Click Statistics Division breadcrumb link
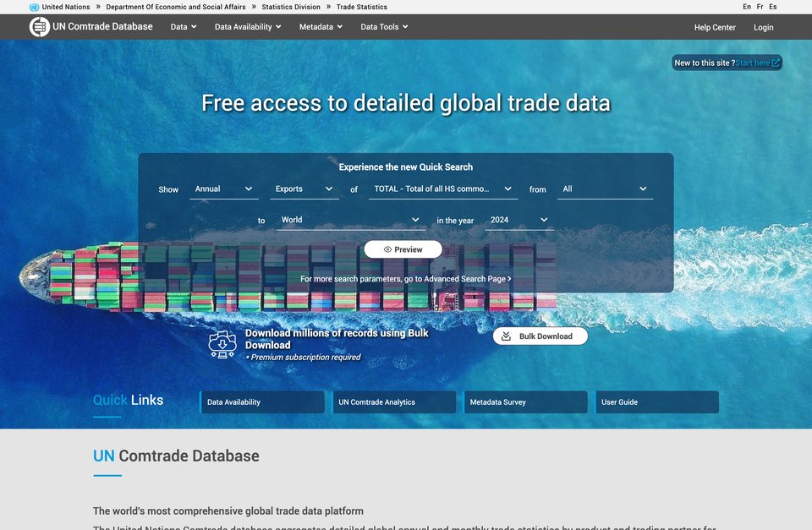Image resolution: width=812 pixels, height=530 pixels. [x=291, y=8]
